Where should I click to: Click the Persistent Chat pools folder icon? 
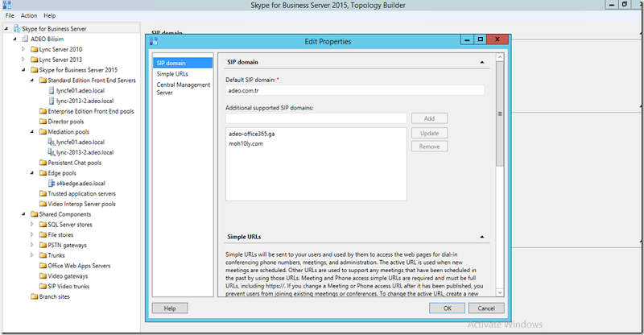(x=43, y=163)
